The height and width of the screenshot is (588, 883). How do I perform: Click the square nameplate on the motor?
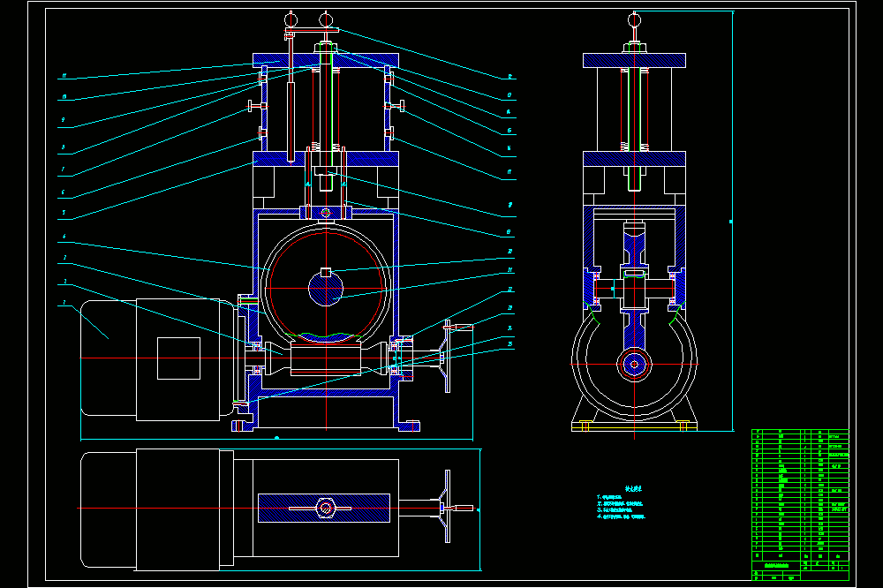(x=178, y=358)
